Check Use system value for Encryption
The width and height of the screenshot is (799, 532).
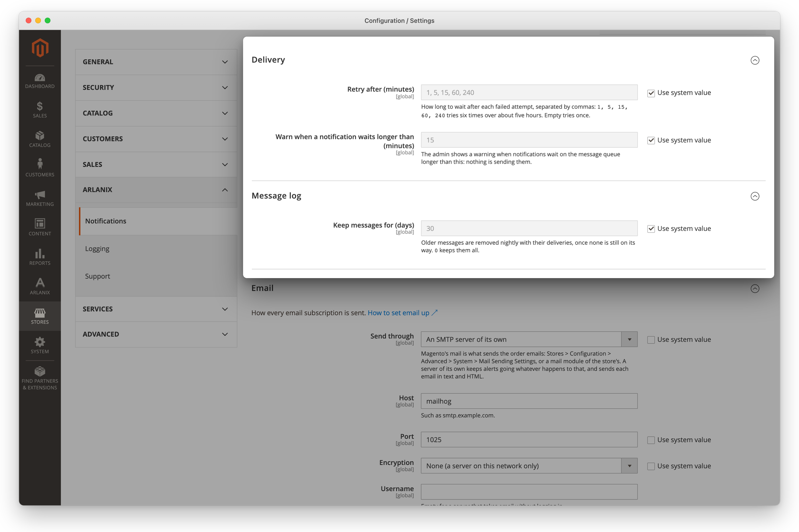(651, 466)
